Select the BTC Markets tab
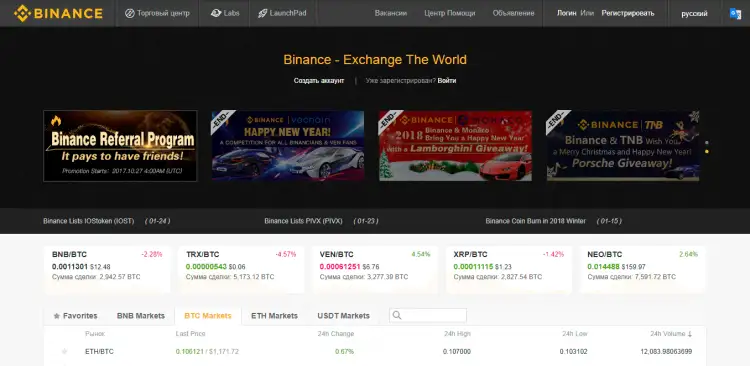 (208, 316)
